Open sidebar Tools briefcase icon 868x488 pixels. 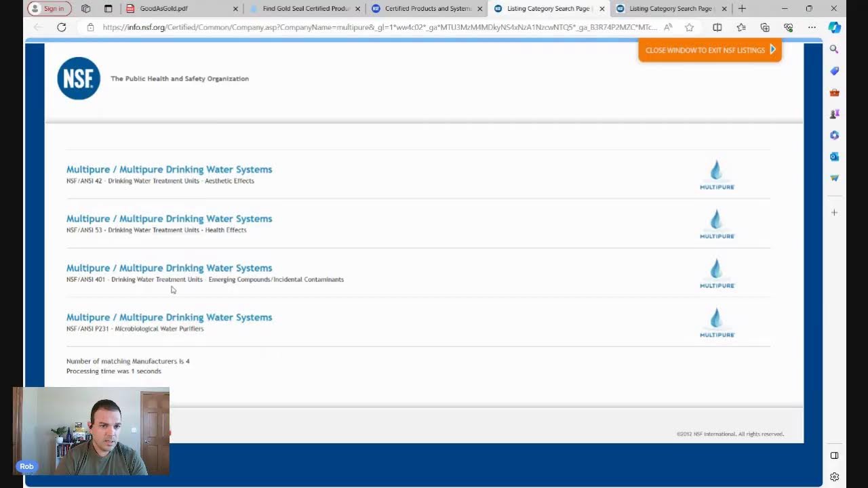pyautogui.click(x=834, y=92)
